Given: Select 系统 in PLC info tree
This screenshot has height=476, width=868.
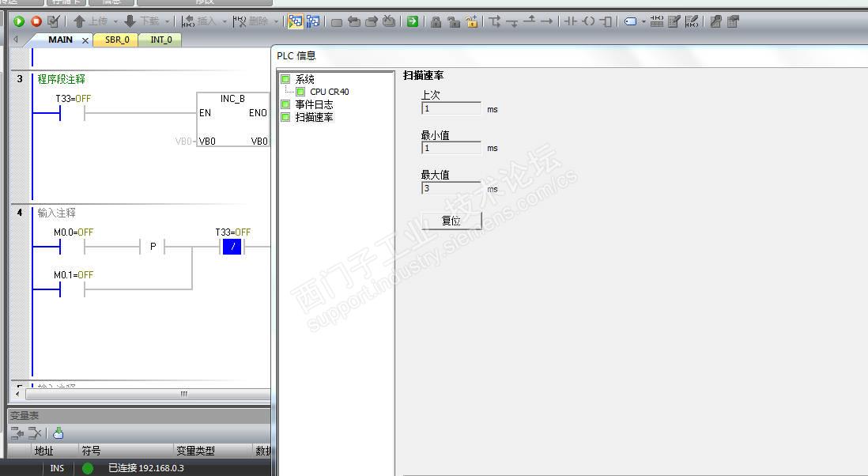Looking at the screenshot, I should 304,79.
